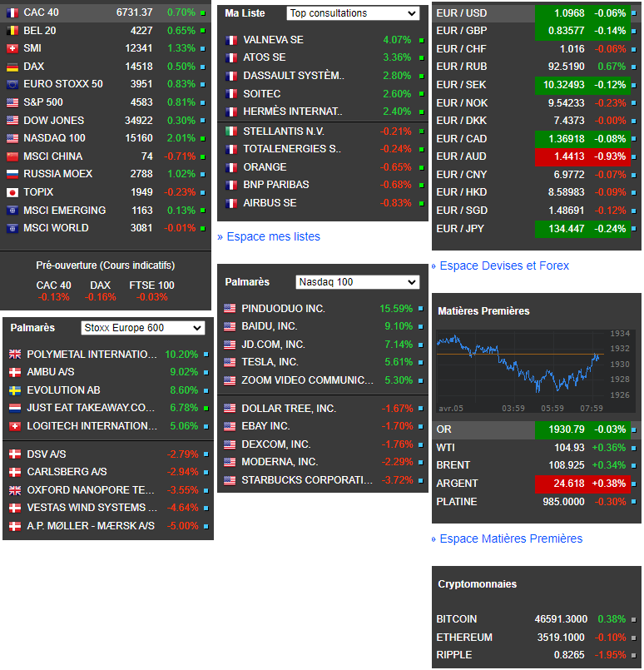Click the globe icon beside MSCI WORLD
Viewport: 644px width, 670px height.
coord(12,228)
